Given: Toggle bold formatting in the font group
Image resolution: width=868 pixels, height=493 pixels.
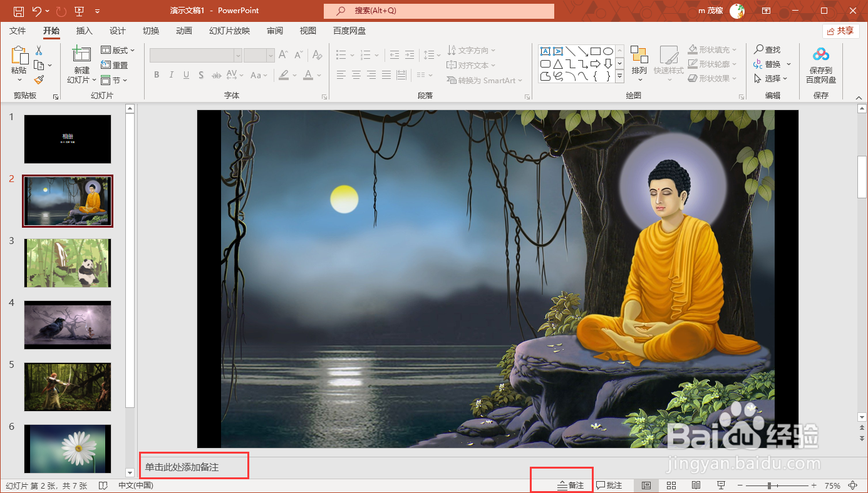Looking at the screenshot, I should click(x=157, y=75).
